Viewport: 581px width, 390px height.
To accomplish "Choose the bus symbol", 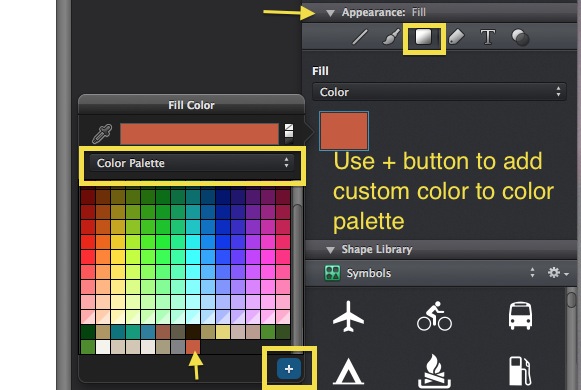I will point(520,316).
